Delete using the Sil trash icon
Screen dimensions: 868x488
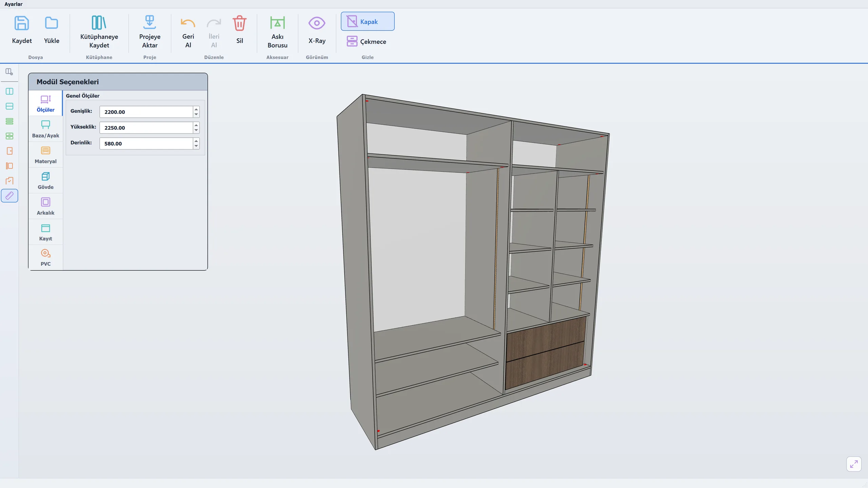tap(240, 23)
